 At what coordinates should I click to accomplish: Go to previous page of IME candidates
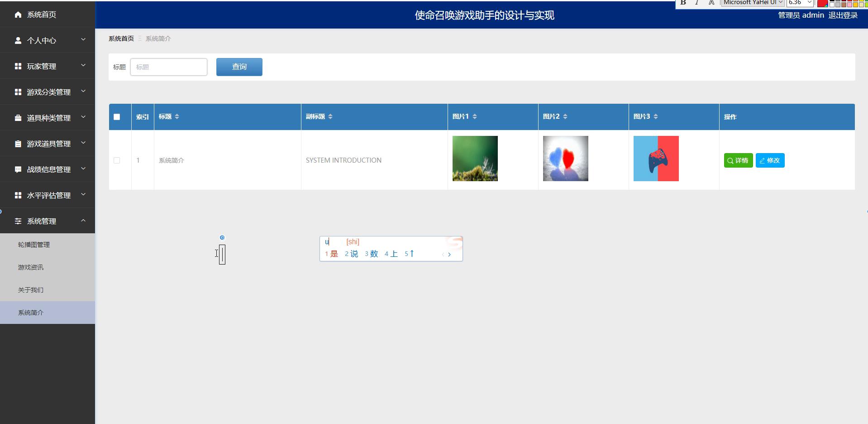[443, 255]
